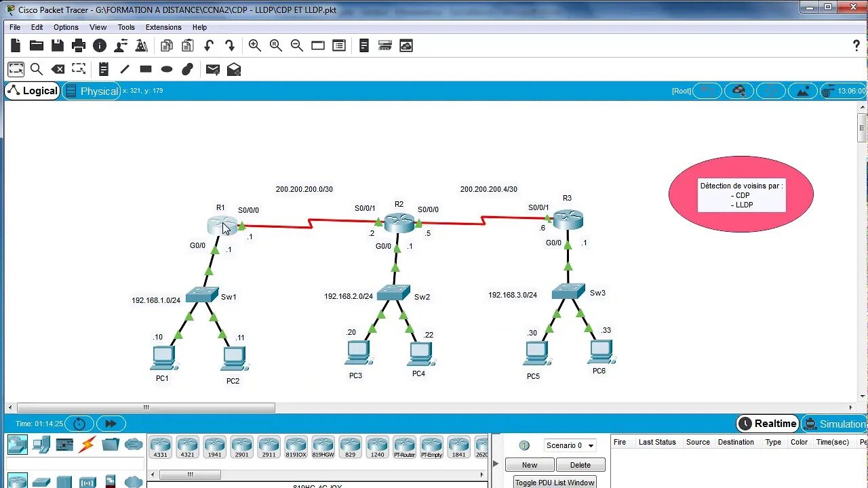Screen dimensions: 868x488
Task: Zoom out of the workspace
Action: click(297, 45)
